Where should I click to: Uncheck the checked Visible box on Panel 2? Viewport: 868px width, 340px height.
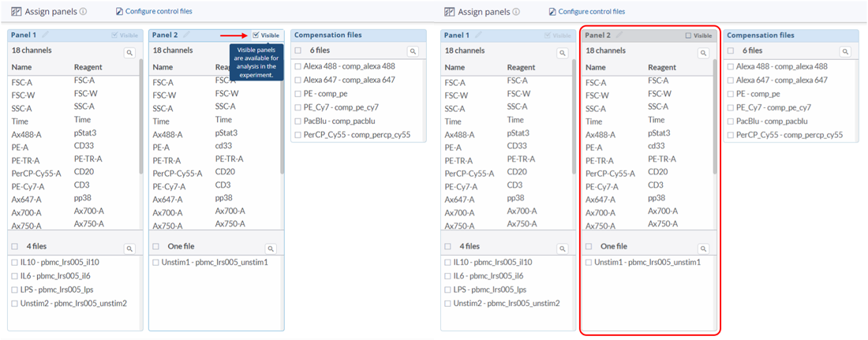pos(256,35)
